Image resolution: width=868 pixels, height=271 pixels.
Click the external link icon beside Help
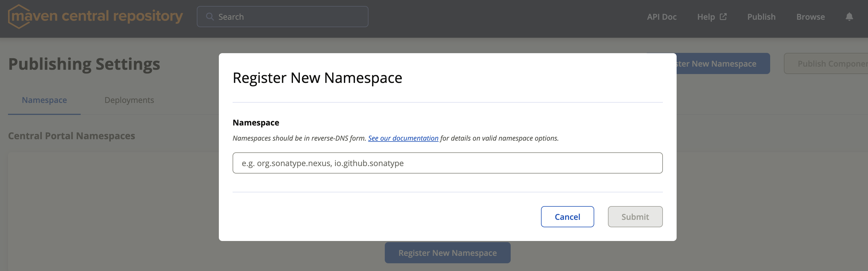coord(723,17)
